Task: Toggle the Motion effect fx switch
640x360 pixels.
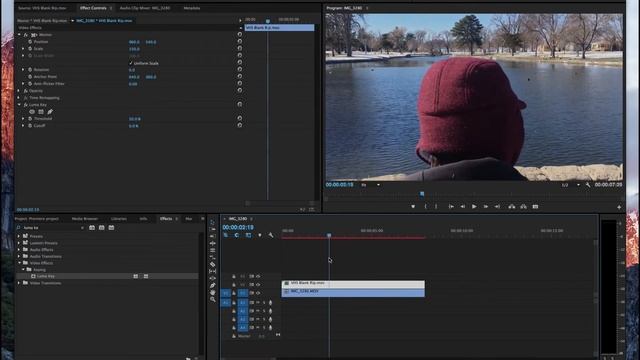Action: [x=25, y=35]
